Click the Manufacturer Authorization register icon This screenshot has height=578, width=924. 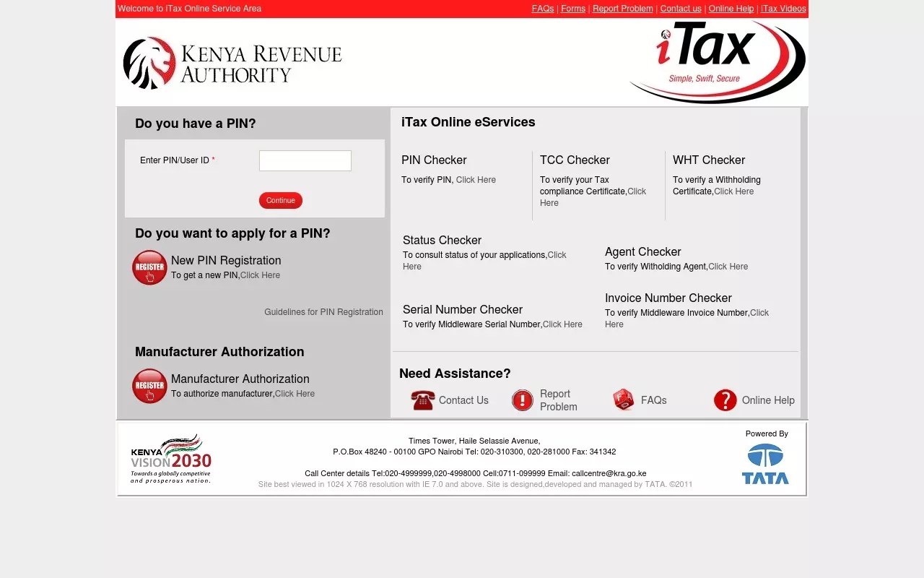click(x=149, y=386)
